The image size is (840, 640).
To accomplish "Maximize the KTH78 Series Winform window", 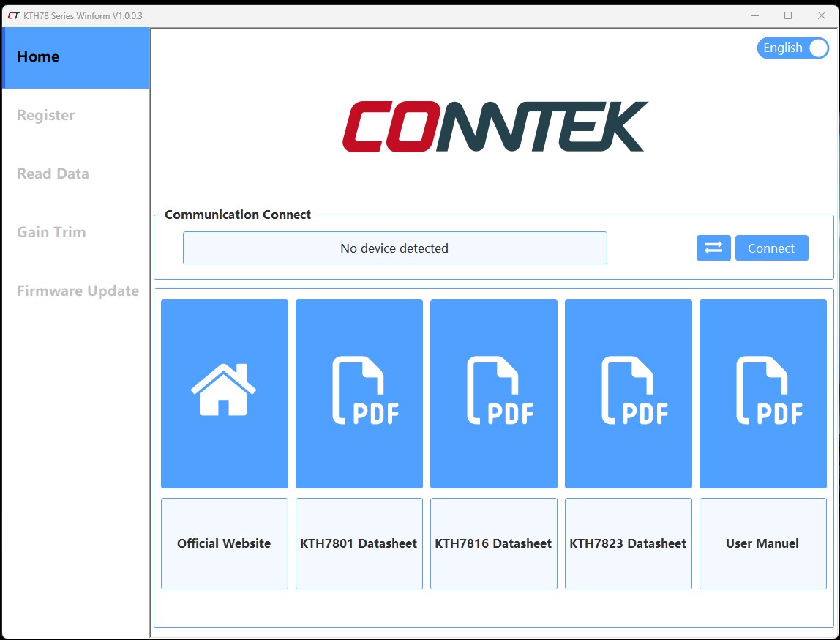I will (788, 15).
